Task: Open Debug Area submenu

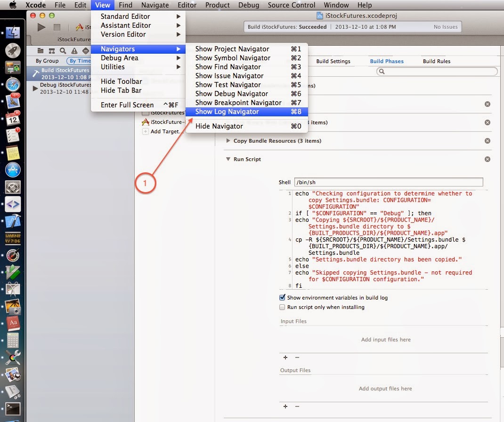Action: point(138,58)
